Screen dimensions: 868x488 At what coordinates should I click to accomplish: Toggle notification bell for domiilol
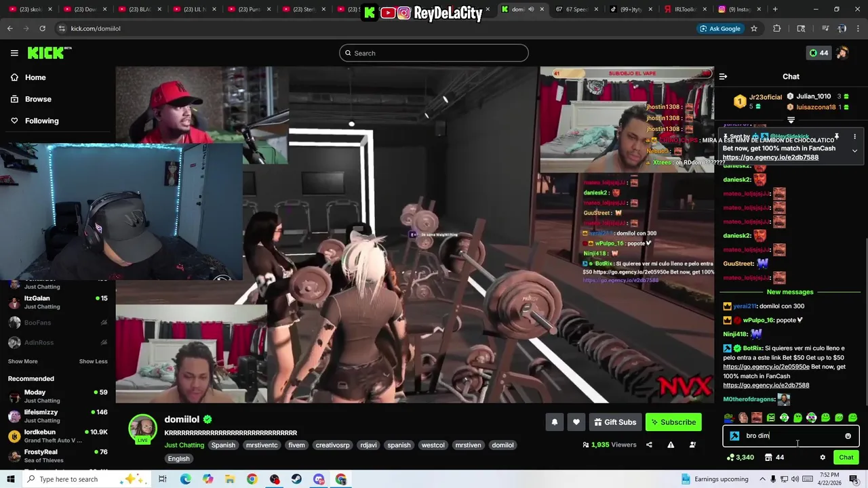tap(555, 422)
